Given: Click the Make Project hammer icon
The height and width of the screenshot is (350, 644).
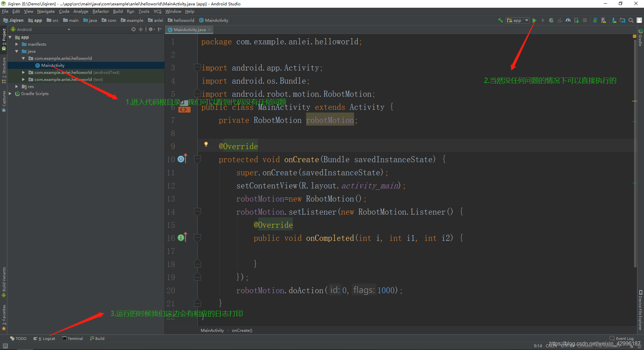Looking at the screenshot, I should (500, 20).
